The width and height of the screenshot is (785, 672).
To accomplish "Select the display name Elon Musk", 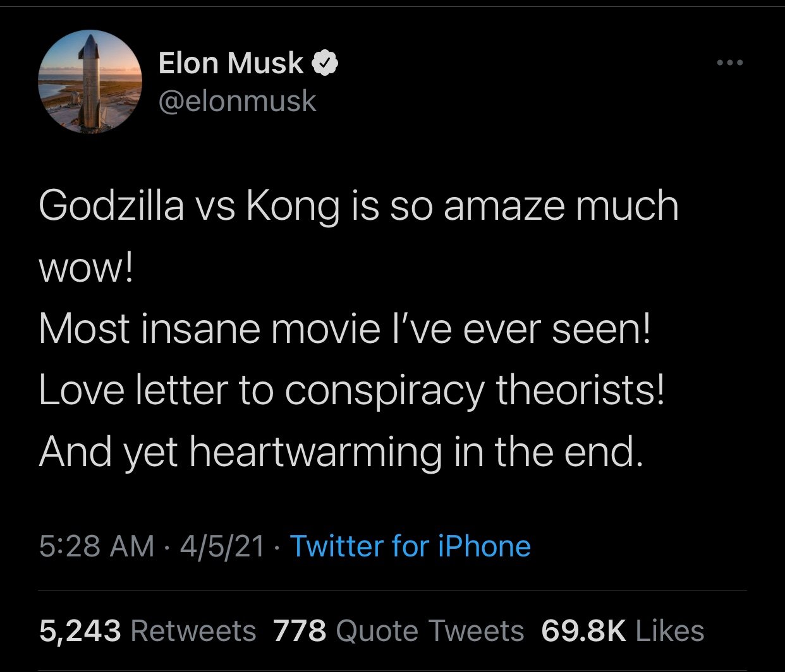I will click(x=231, y=61).
